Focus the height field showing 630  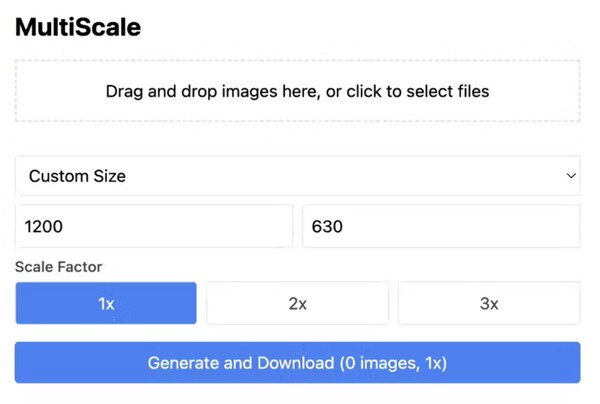click(441, 227)
